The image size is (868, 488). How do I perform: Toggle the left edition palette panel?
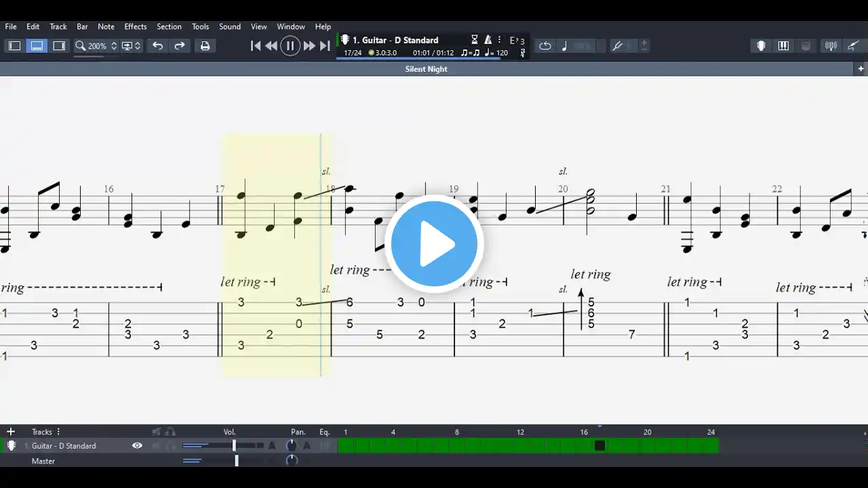tap(14, 46)
